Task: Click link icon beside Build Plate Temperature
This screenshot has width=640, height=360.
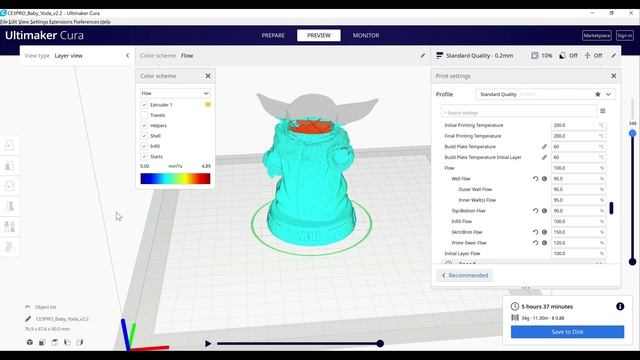Action: pos(544,147)
